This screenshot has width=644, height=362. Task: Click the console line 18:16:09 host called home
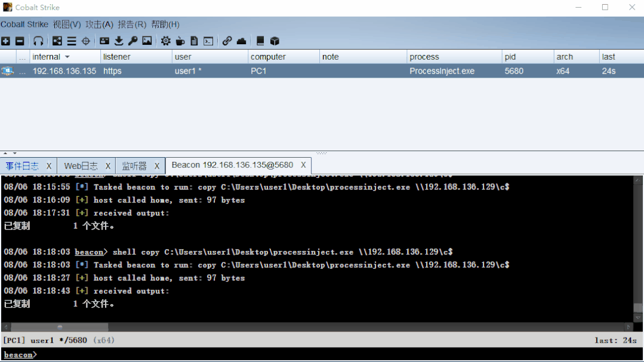coord(124,200)
